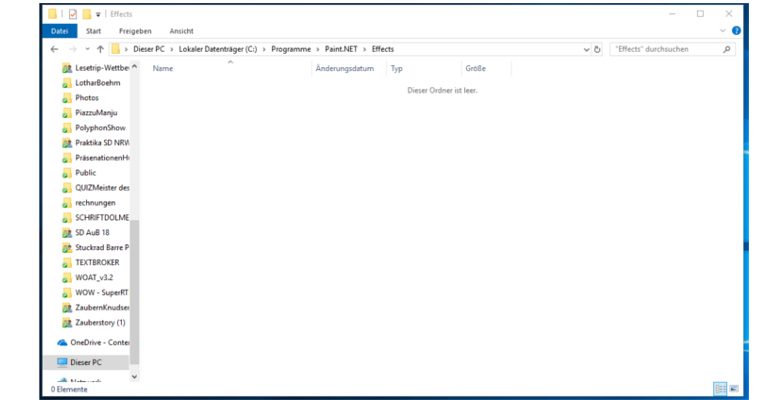Click the search magnifier icon
The width and height of the screenshot is (768, 400).
click(726, 49)
